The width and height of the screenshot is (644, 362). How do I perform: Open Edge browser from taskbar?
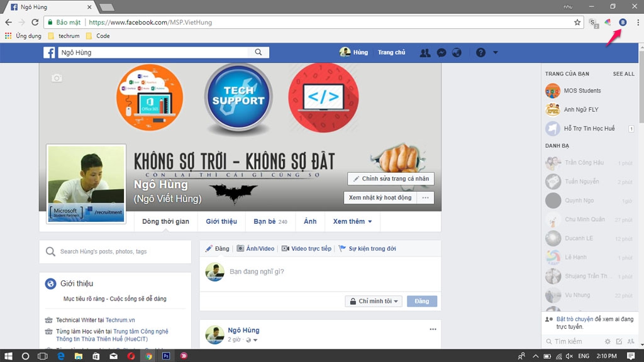pyautogui.click(x=61, y=356)
